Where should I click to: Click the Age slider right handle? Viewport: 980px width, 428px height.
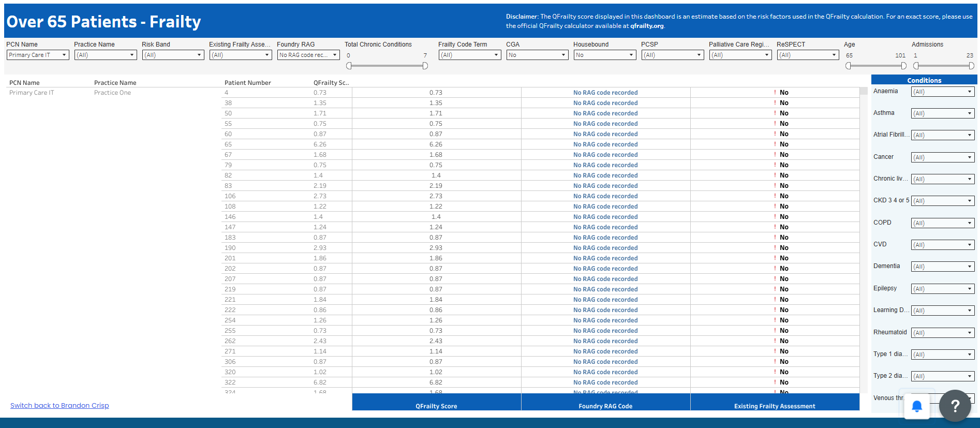pos(903,66)
